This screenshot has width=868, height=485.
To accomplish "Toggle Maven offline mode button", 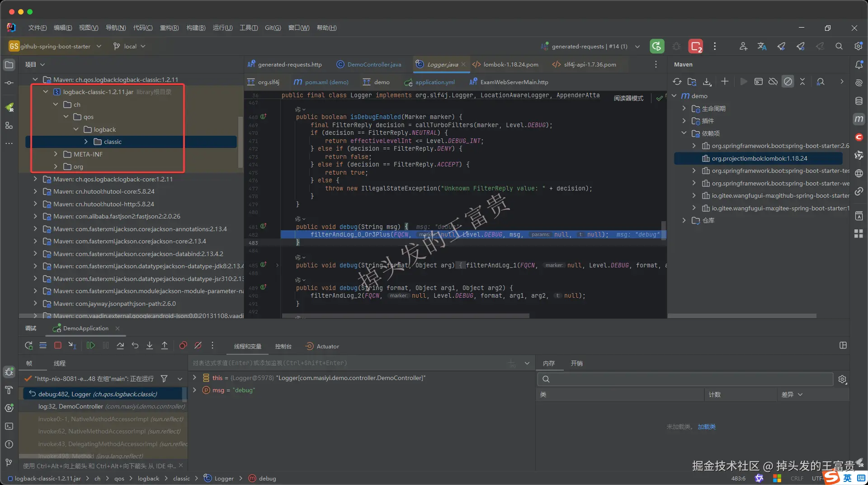I will [773, 82].
